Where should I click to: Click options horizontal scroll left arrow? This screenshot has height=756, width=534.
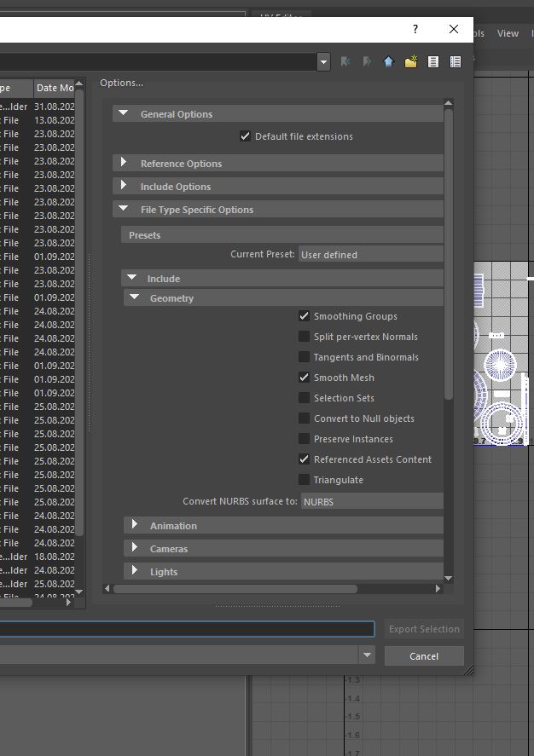(x=107, y=588)
